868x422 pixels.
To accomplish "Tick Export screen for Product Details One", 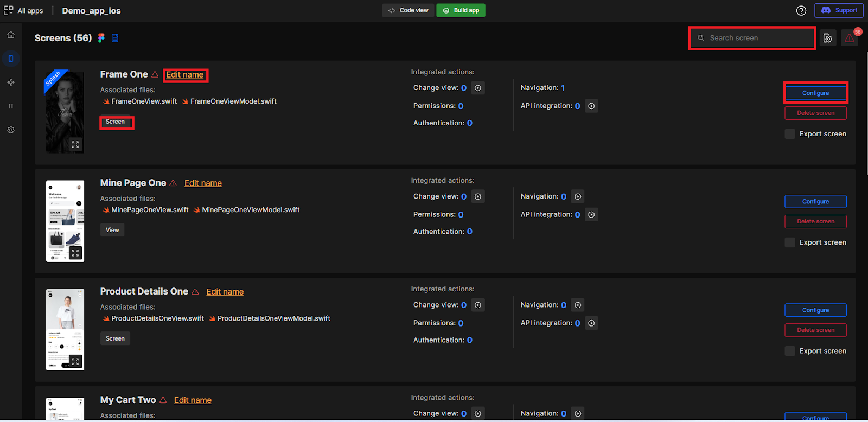I will (790, 351).
